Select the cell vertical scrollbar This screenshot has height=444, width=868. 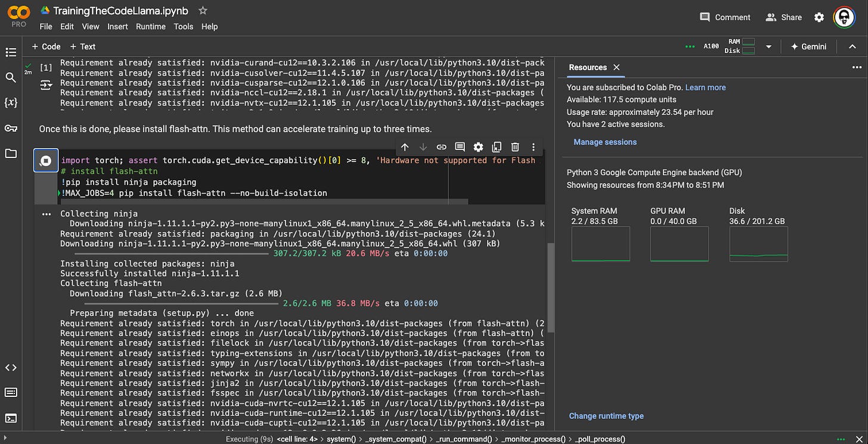pos(551,288)
